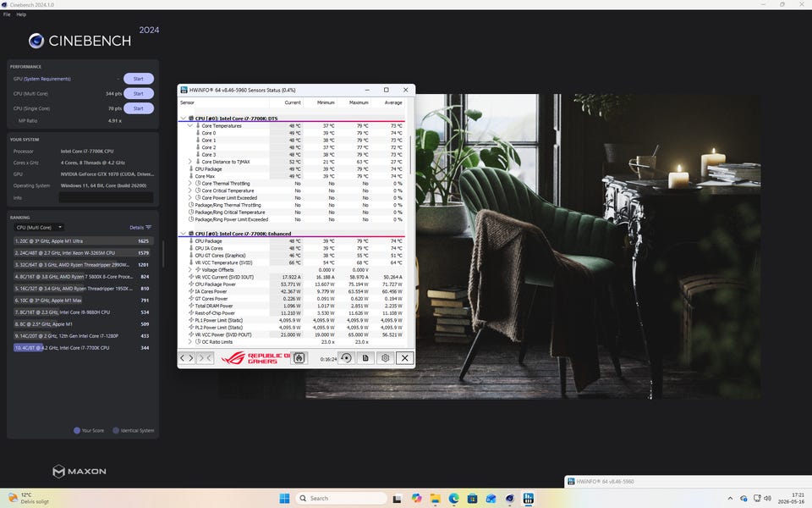This screenshot has height=508, width=812.
Task: Start the CPU (Single Core) benchmark
Action: 138,108
